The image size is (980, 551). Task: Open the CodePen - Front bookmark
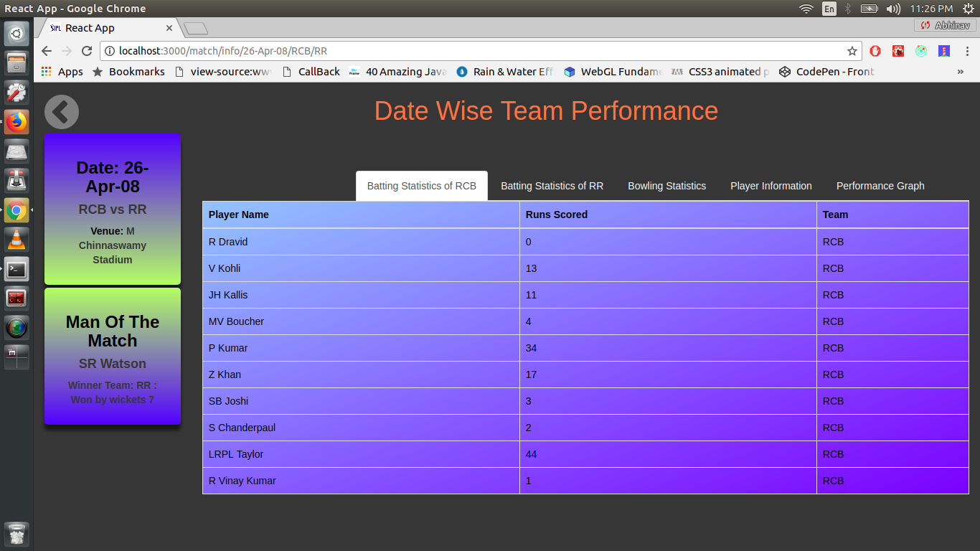click(826, 72)
